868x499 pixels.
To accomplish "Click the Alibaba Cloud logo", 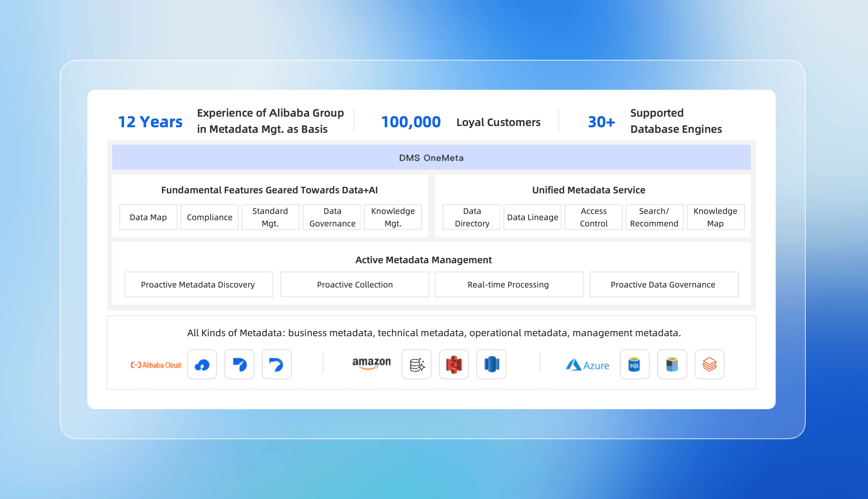I will [x=156, y=365].
